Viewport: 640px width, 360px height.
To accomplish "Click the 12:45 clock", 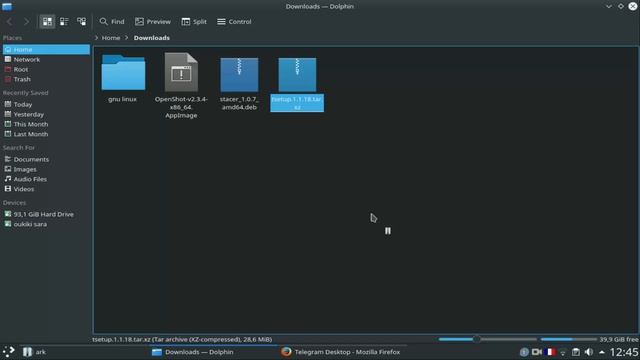I will [x=624, y=352].
